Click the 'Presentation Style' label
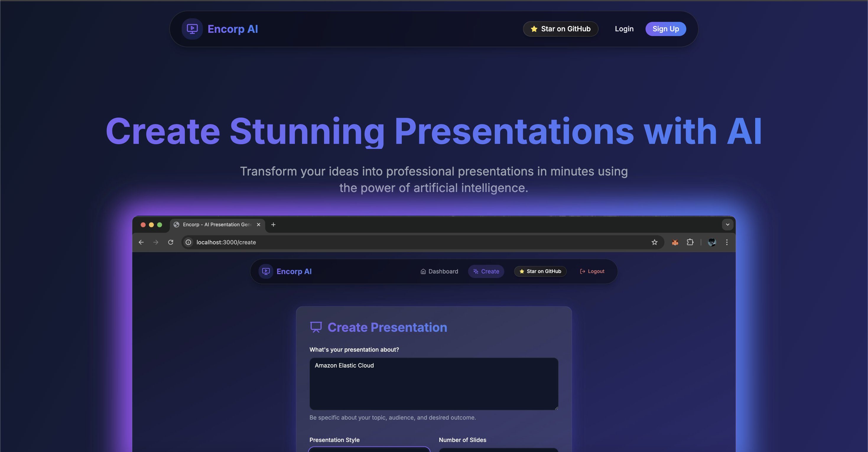 pos(334,440)
